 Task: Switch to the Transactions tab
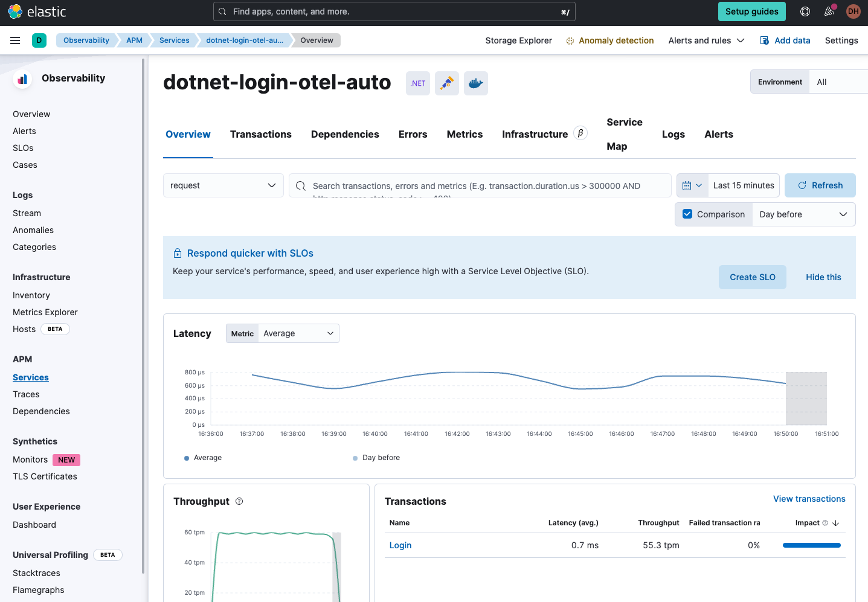(261, 134)
